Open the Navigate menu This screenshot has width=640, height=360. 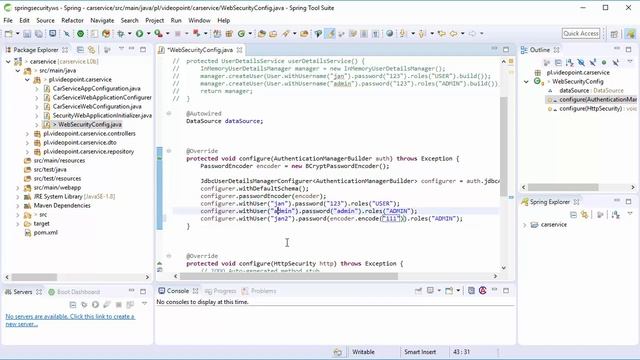(102, 20)
